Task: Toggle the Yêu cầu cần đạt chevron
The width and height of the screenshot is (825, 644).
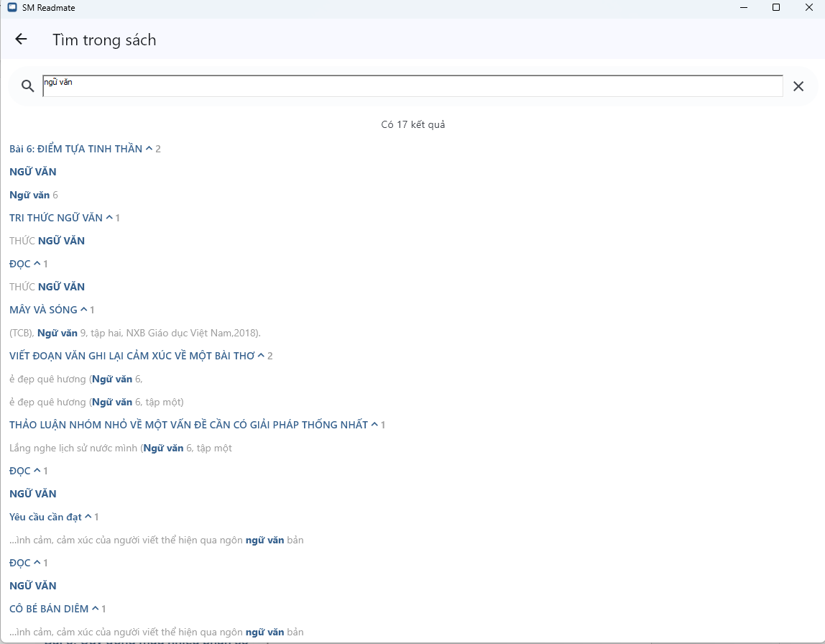Action: 88,517
